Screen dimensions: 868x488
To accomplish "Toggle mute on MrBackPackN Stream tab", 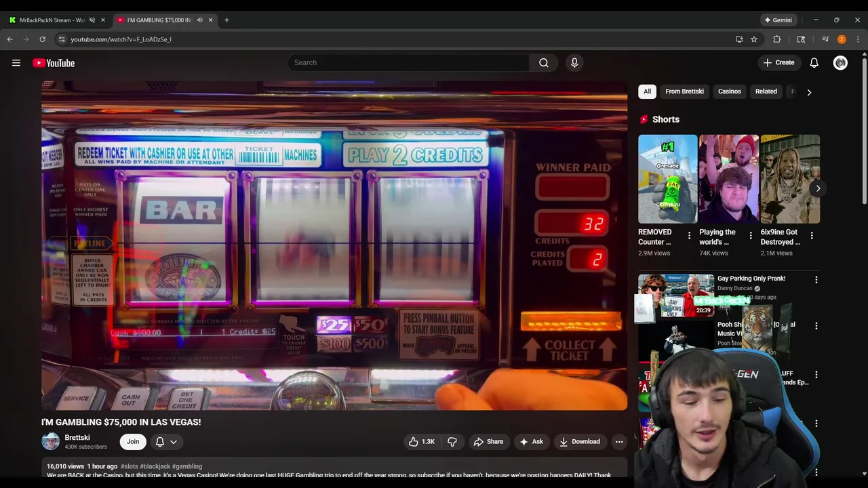I will [92, 20].
